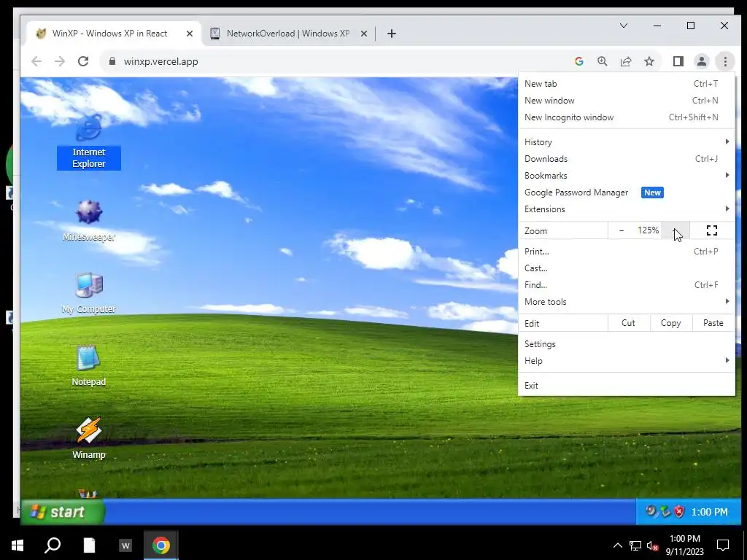Click the Google icon in address bar
The width and height of the screenshot is (747, 560).
[x=578, y=61]
